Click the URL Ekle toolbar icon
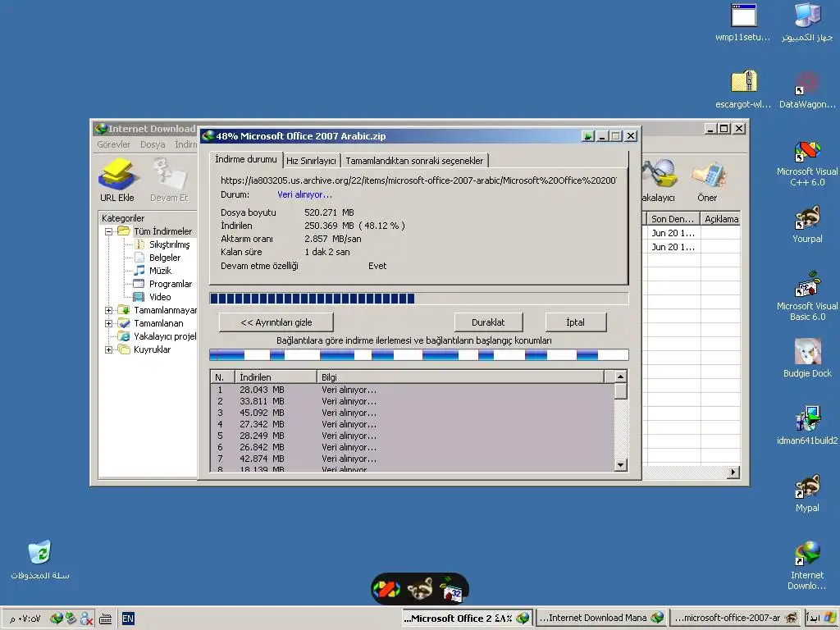The image size is (840, 630). pos(116,180)
